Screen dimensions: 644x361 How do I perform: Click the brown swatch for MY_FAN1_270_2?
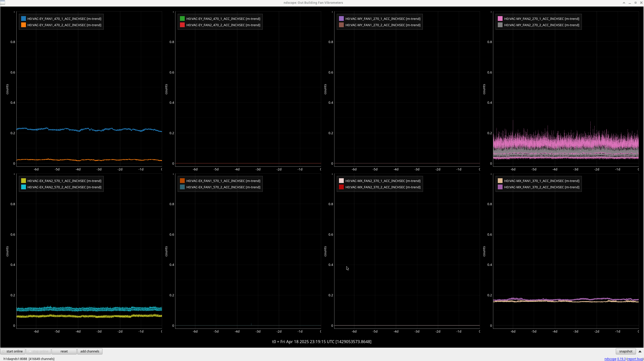[342, 25]
